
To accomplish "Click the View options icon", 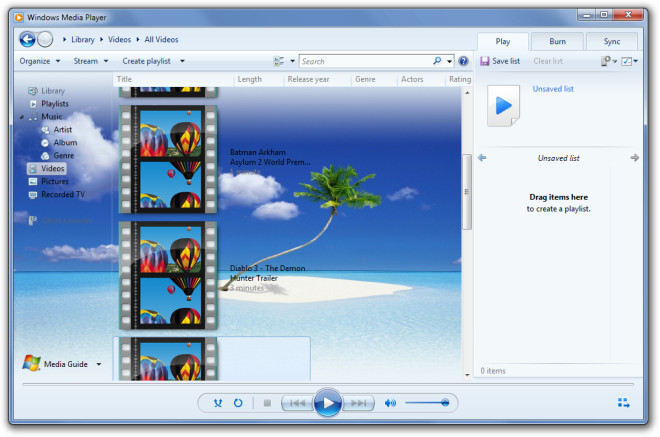I will (x=279, y=61).
